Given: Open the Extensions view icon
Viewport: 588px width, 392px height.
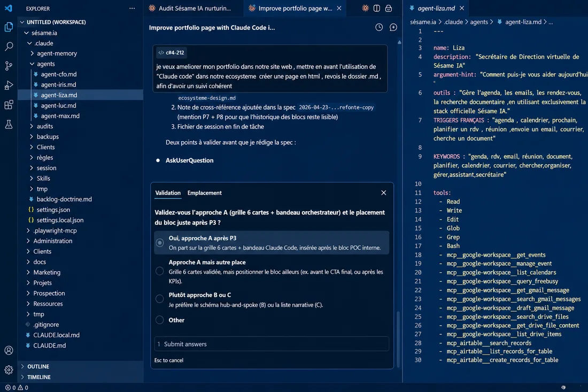Looking at the screenshot, I should coord(9,105).
